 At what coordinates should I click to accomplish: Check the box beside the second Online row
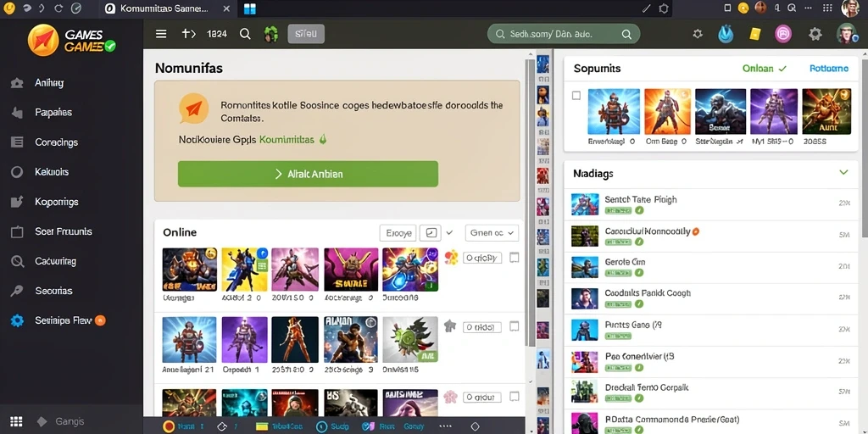pyautogui.click(x=515, y=326)
